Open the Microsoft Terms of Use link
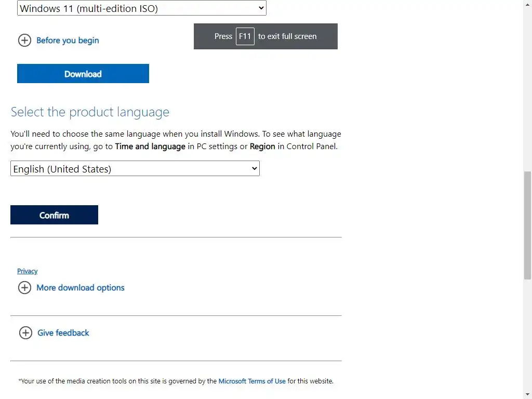 click(x=252, y=381)
